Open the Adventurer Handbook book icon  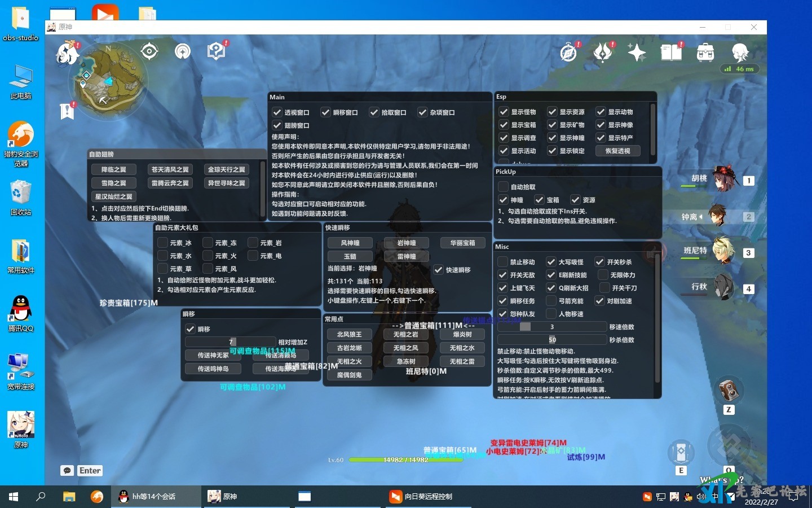click(671, 52)
